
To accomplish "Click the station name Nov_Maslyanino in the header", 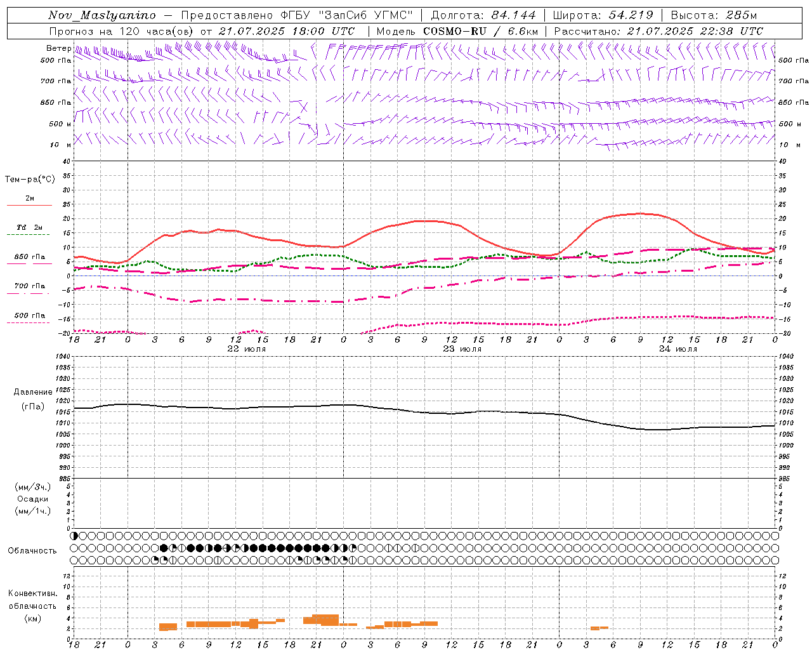I will 102,15.
